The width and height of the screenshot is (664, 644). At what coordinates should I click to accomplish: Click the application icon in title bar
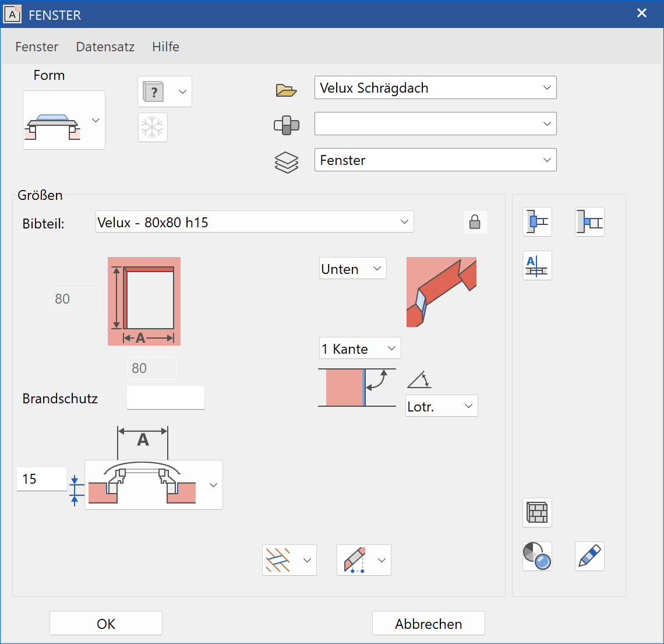(12, 14)
